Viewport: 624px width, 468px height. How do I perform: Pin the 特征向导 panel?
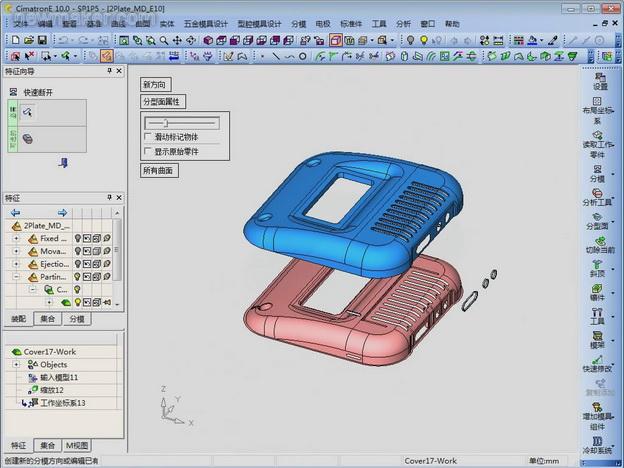coord(109,71)
